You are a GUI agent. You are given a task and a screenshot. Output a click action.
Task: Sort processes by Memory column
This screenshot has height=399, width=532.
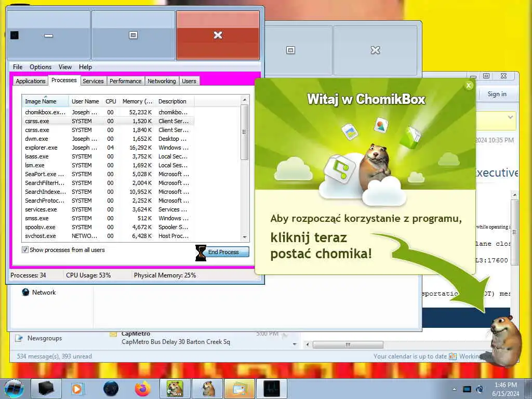[x=137, y=101]
